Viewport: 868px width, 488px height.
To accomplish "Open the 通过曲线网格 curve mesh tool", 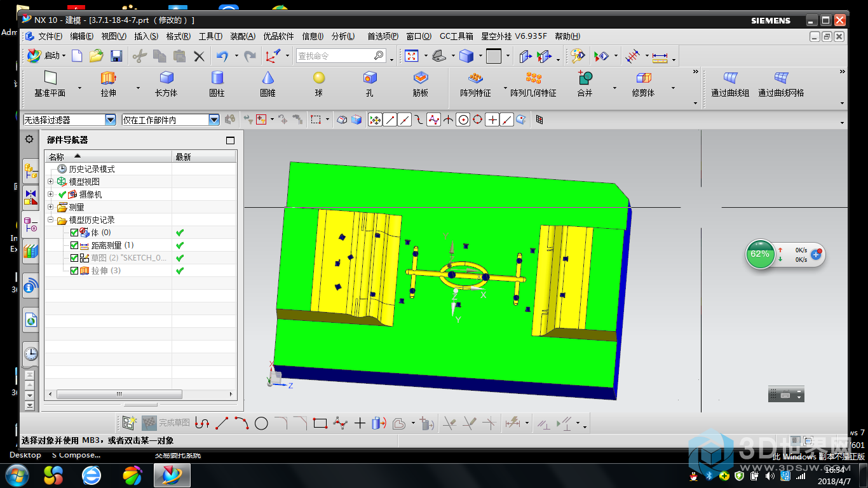I will coord(781,84).
